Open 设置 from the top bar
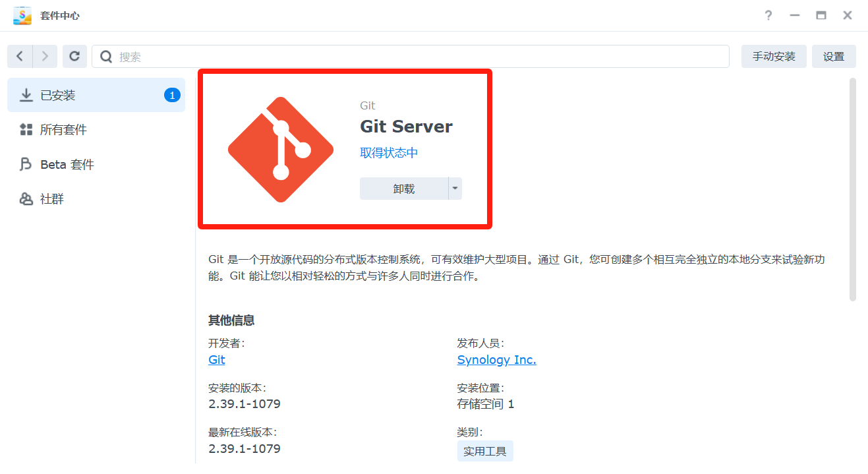Image resolution: width=868 pixels, height=474 pixels. coord(834,57)
